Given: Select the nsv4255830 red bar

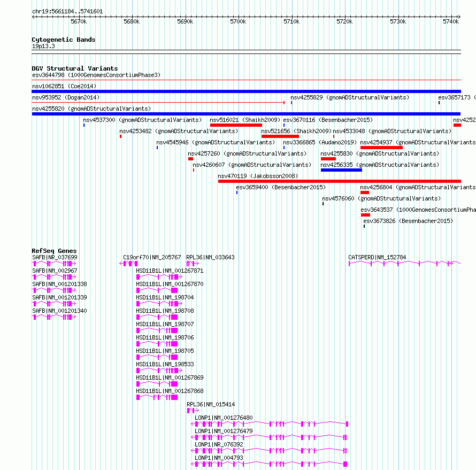Looking at the screenshot, I should tap(328, 159).
